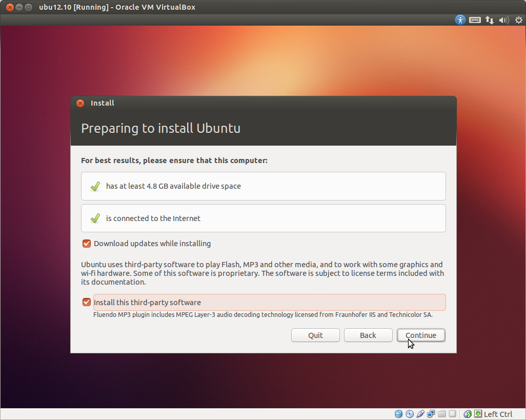526x420 pixels.
Task: Click the hard disk activity icon in status bar
Action: pyautogui.click(x=398, y=414)
